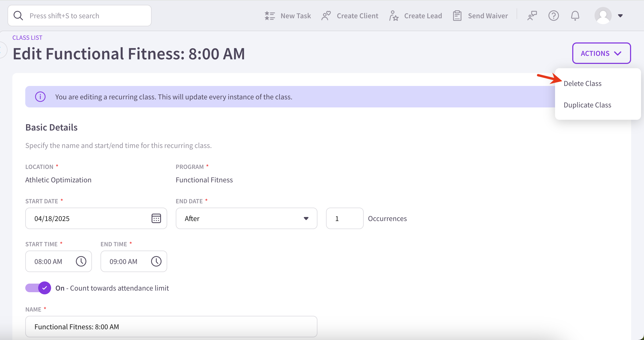Toggle off 'Count towards attendance limit' switch

pos(38,288)
